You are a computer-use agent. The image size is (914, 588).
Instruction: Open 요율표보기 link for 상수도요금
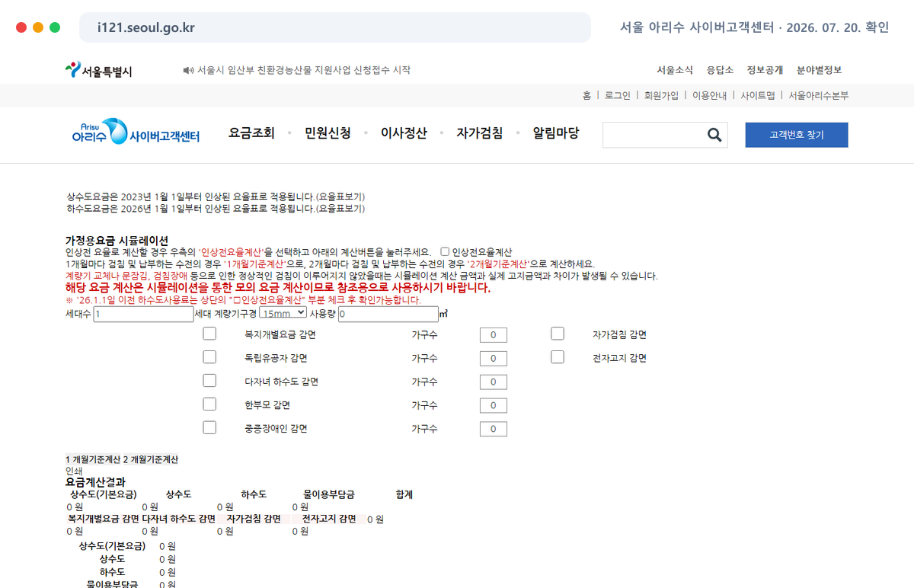[340, 197]
